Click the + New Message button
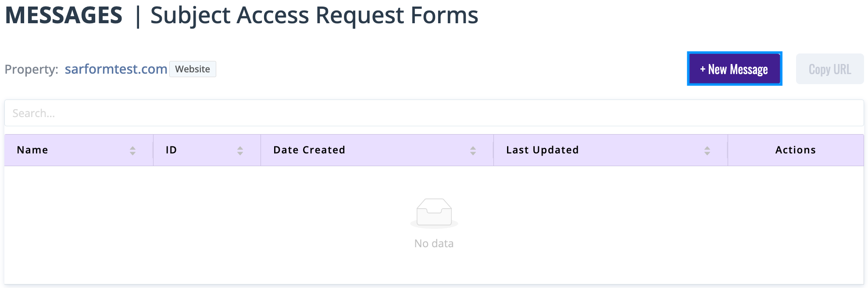Viewport: 868px width, 288px height. pos(734,69)
